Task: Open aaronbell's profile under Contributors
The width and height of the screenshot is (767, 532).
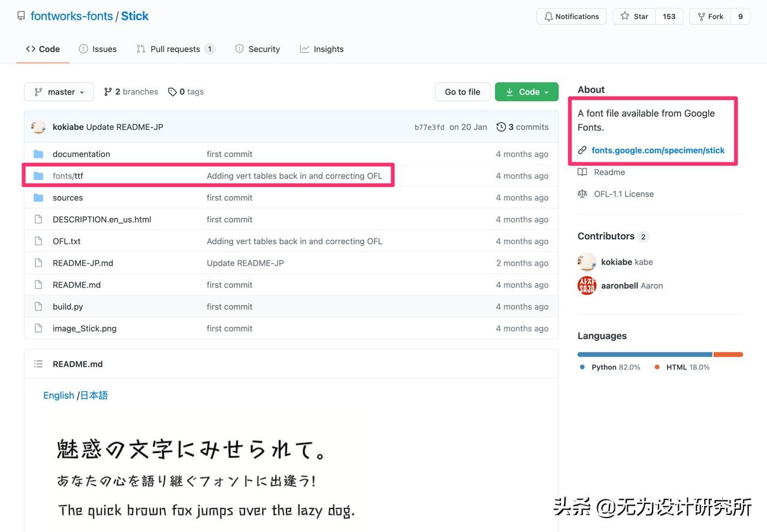Action: point(620,286)
